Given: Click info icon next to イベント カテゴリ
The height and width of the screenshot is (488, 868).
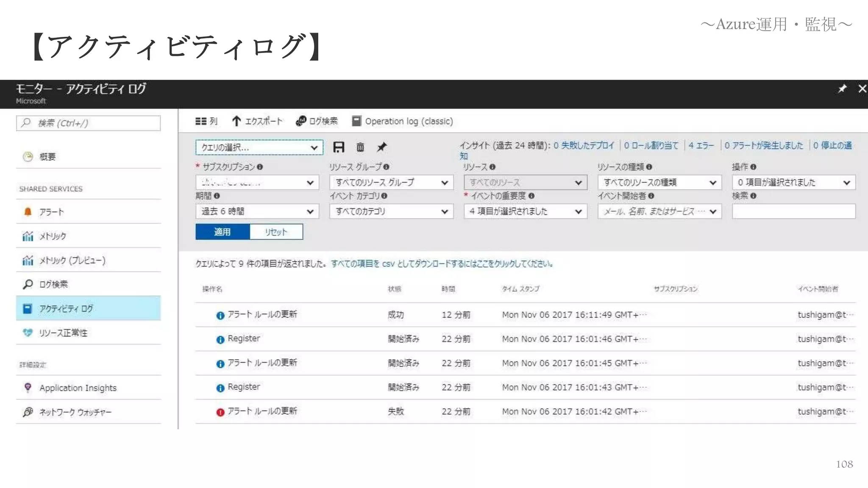Looking at the screenshot, I should point(384,196).
